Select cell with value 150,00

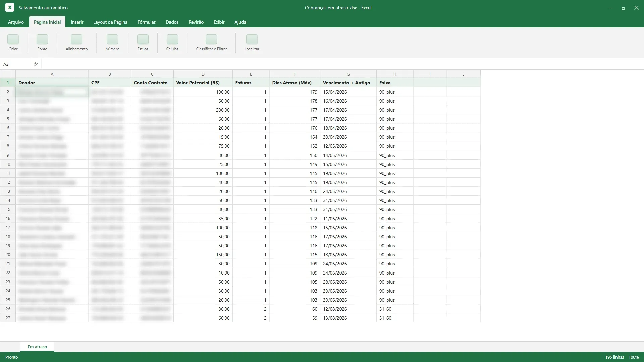(203, 255)
